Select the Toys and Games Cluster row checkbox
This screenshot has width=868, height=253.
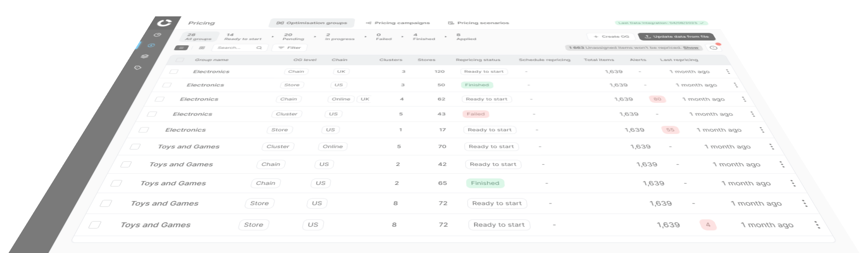pos(135,146)
